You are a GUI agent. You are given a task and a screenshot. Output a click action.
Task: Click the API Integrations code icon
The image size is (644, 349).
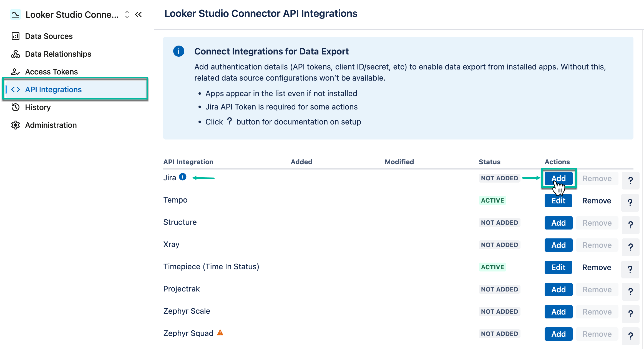16,89
